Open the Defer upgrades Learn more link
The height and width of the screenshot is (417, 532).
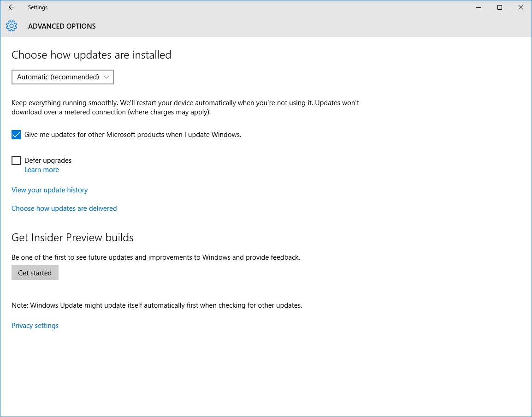[41, 169]
